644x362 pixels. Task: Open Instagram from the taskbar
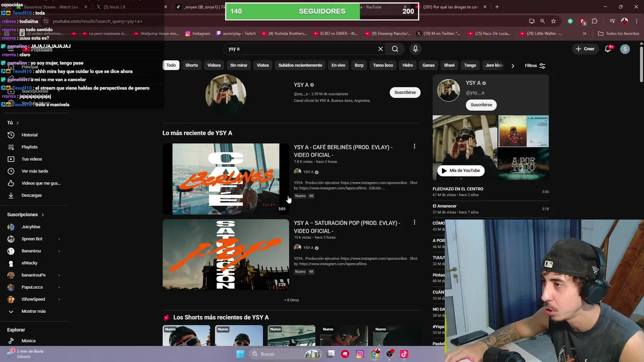tap(360, 354)
